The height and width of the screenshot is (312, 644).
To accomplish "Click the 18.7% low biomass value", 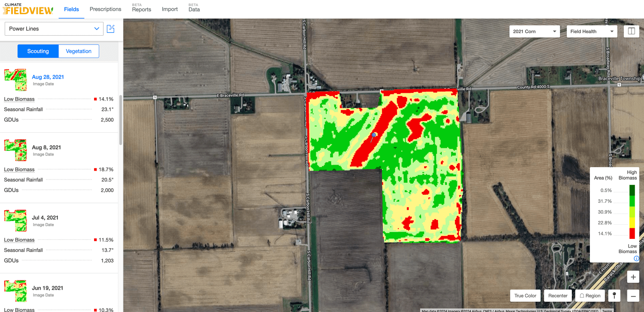I will tap(106, 170).
